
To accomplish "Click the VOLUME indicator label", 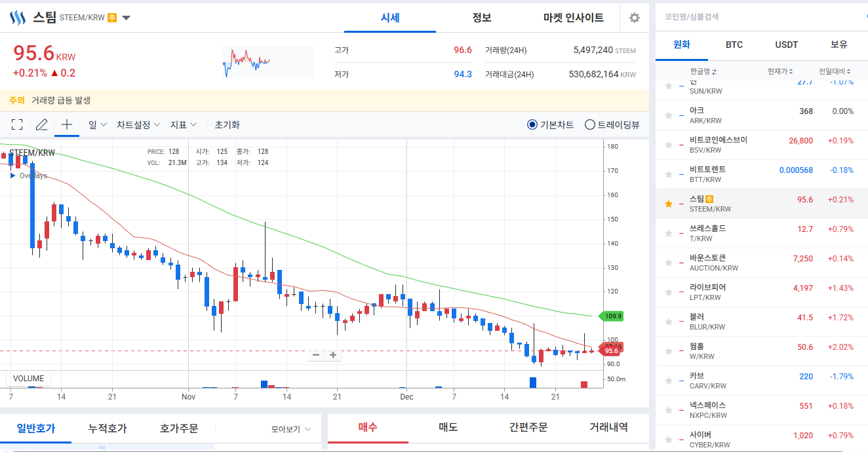I will point(29,379).
